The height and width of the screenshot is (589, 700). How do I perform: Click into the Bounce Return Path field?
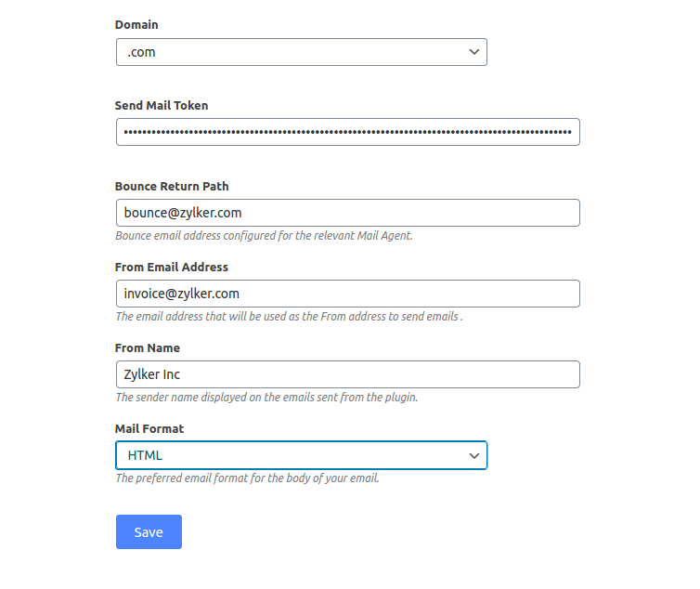coord(347,213)
